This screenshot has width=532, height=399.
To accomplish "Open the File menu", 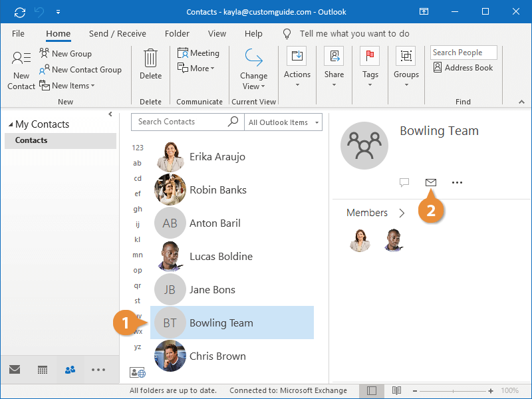I will coord(18,33).
